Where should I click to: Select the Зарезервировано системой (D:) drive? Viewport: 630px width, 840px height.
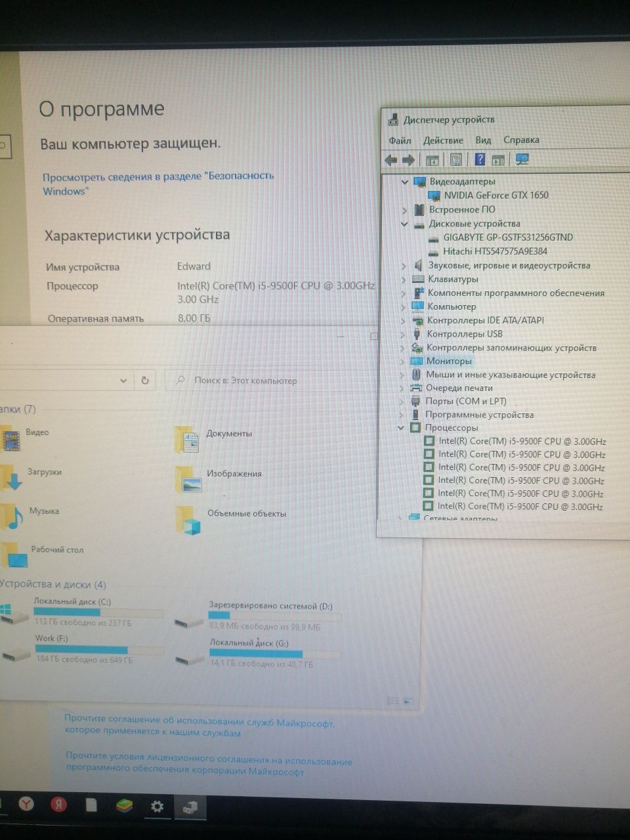259,616
